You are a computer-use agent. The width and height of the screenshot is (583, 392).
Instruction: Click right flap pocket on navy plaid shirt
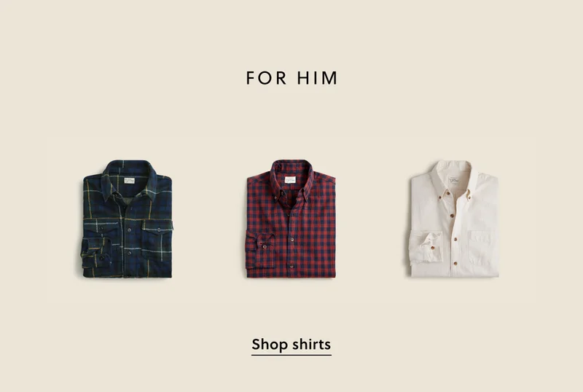point(157,239)
